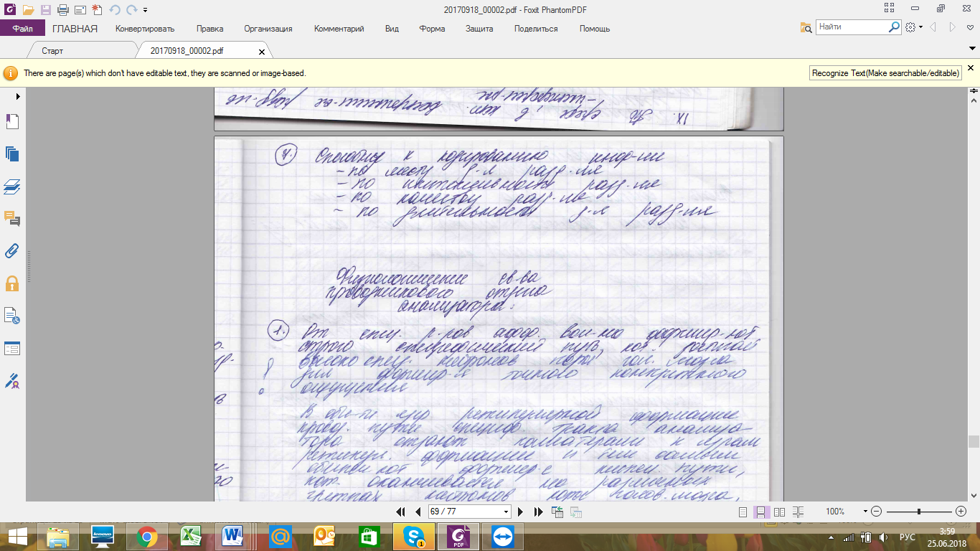Open the 100% zoom level dropdown
Screen dimensions: 980x551
866,512
